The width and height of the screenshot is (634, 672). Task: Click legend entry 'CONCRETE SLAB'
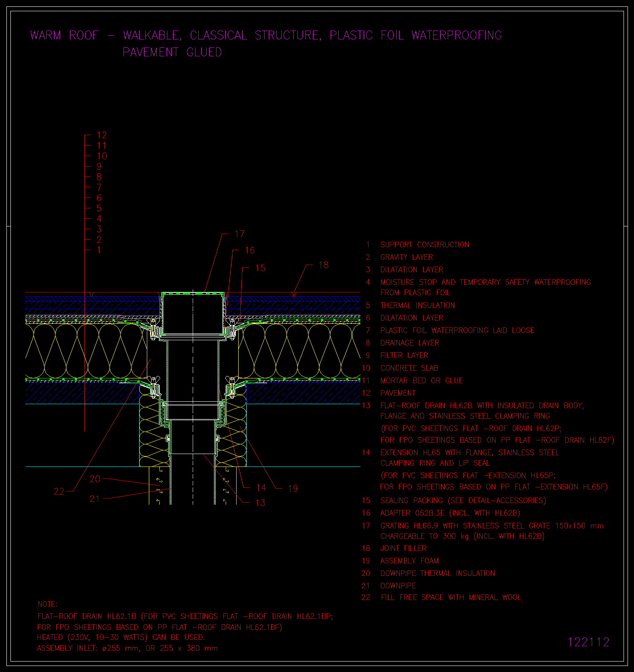click(x=409, y=368)
